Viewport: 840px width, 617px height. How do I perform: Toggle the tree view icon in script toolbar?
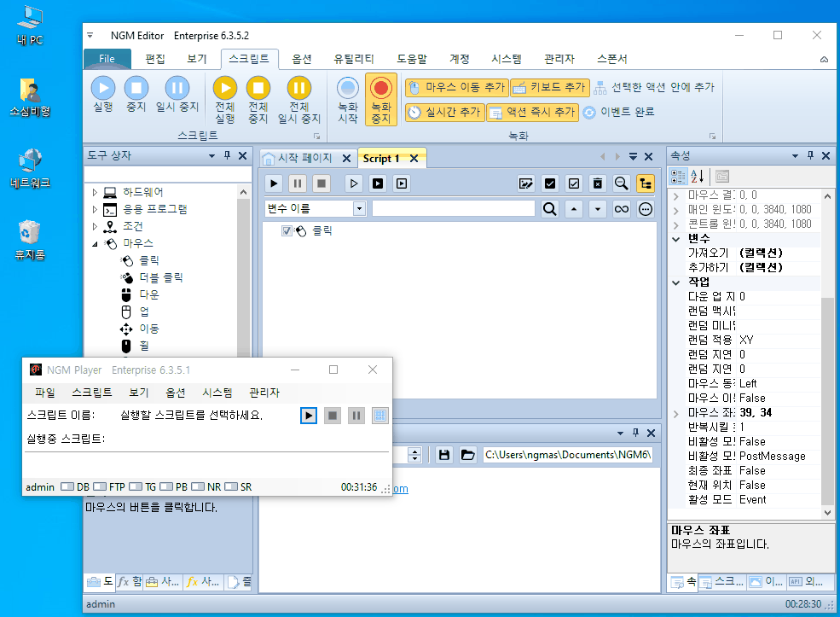pos(646,183)
